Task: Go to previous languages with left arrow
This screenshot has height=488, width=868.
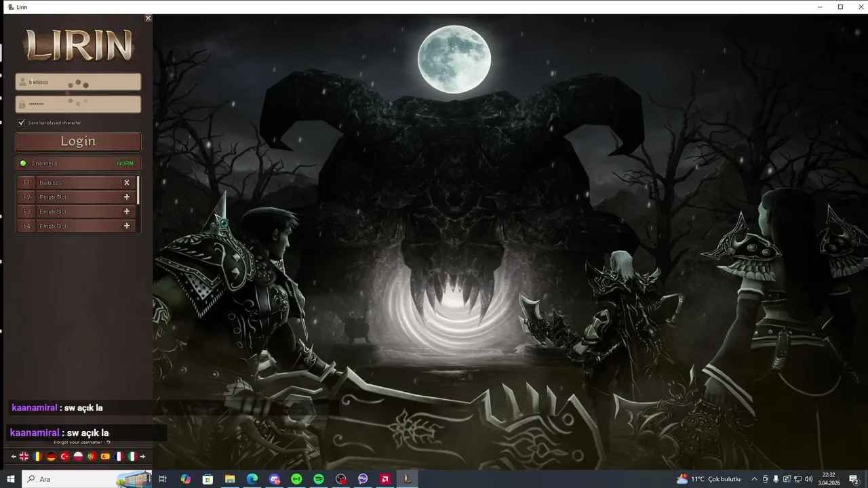Action: [14, 457]
